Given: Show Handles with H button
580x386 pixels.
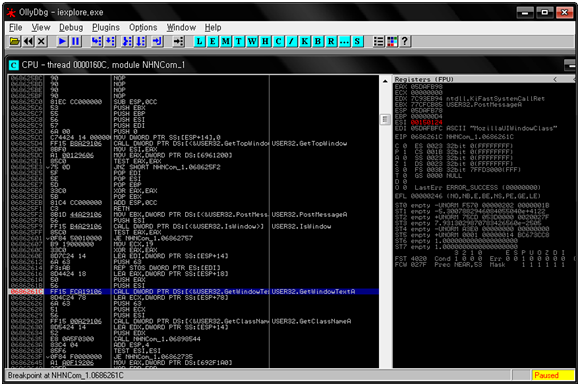Looking at the screenshot, I should [265, 41].
